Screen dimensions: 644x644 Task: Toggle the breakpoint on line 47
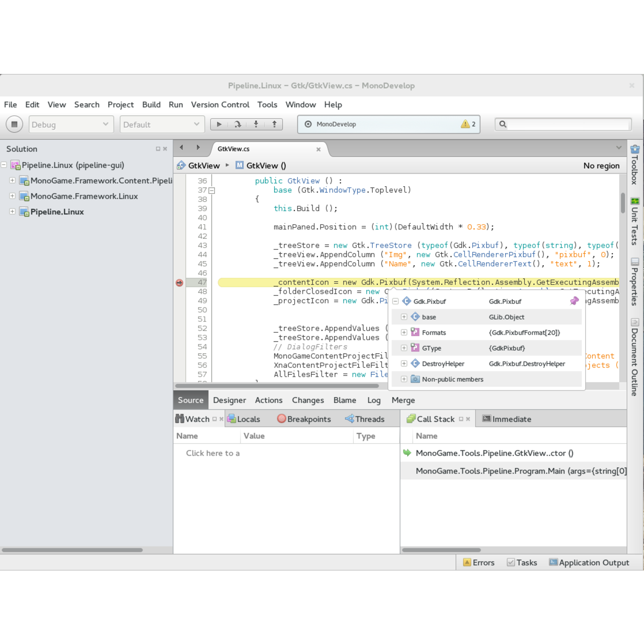pyautogui.click(x=179, y=282)
